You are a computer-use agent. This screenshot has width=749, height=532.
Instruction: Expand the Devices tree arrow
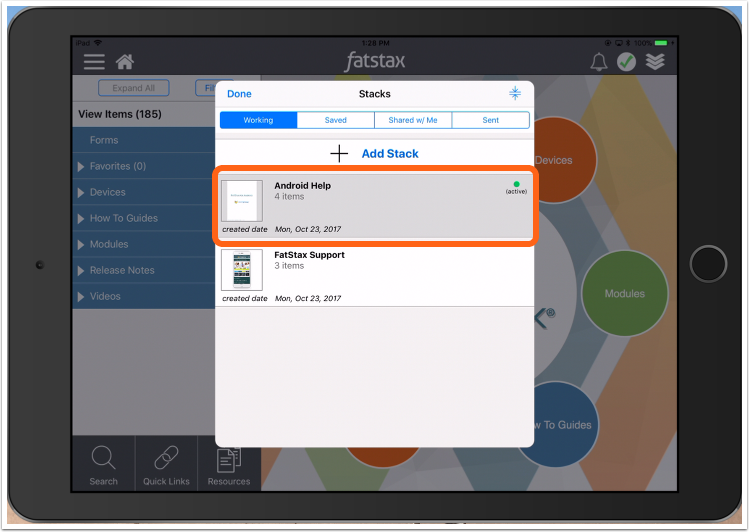coord(81,192)
